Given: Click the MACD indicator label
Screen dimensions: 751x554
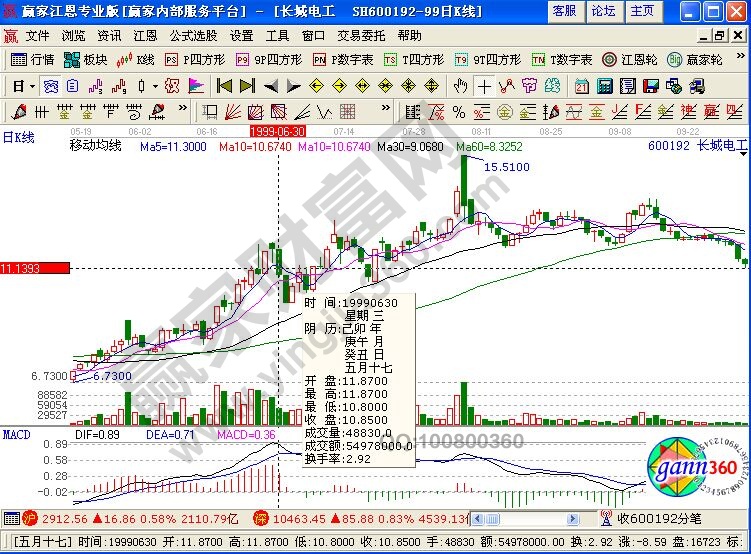Looking at the screenshot, I should pyautogui.click(x=16, y=435).
